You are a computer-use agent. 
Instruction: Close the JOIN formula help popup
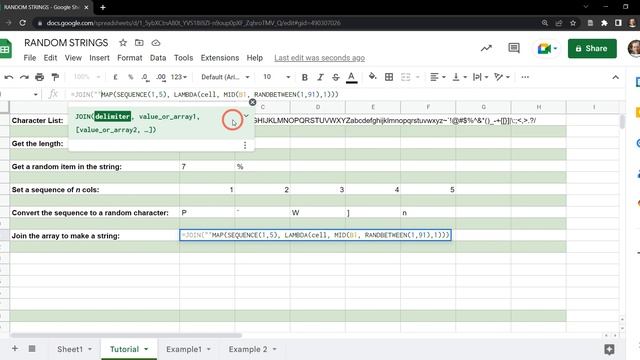[253, 102]
